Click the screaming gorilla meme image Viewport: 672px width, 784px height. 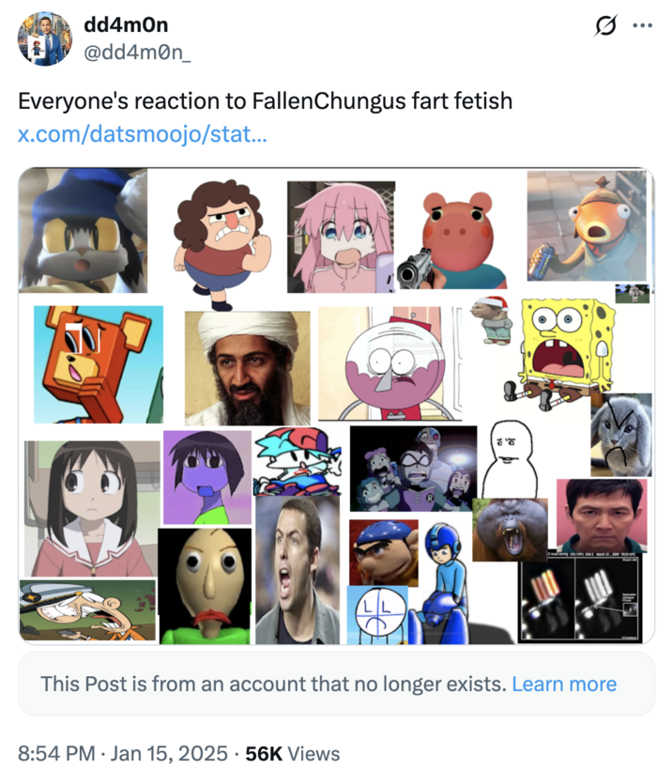coord(512,530)
